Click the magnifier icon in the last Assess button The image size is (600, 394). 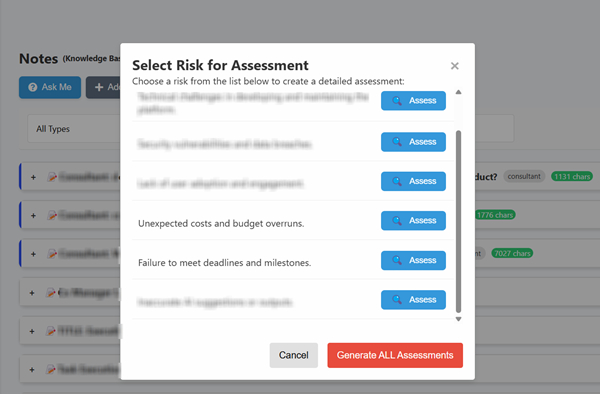pyautogui.click(x=397, y=300)
